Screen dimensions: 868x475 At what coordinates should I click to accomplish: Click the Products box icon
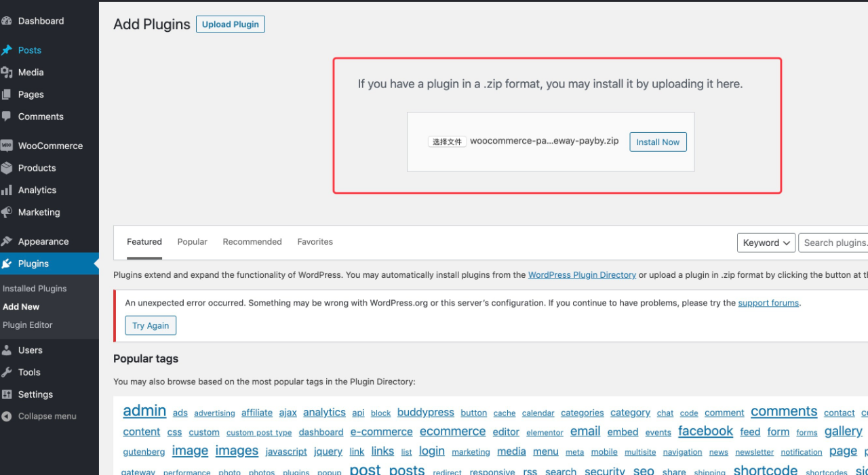[x=7, y=168]
